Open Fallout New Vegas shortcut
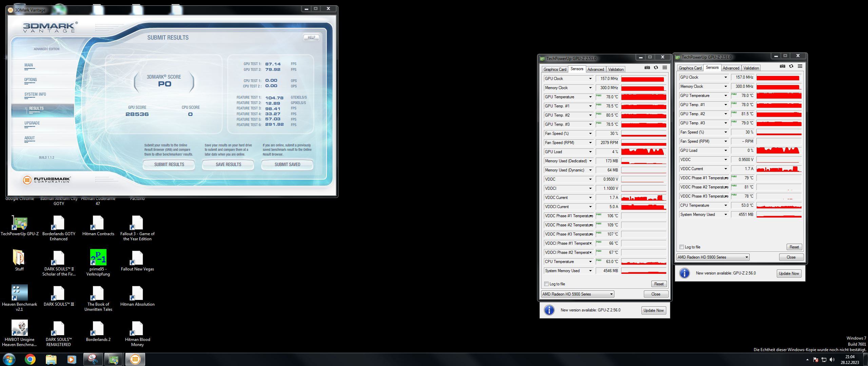 coord(137,261)
